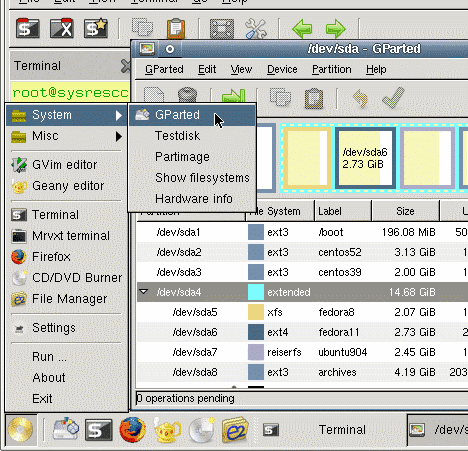Sort by Label column header

pos(343,211)
